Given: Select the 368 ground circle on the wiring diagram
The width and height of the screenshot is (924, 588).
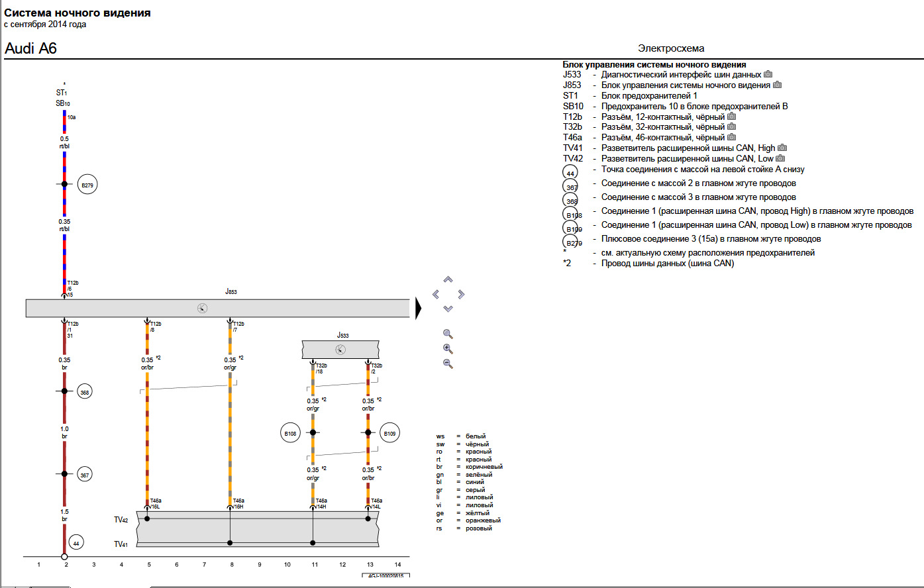Looking at the screenshot, I should coord(85,392).
